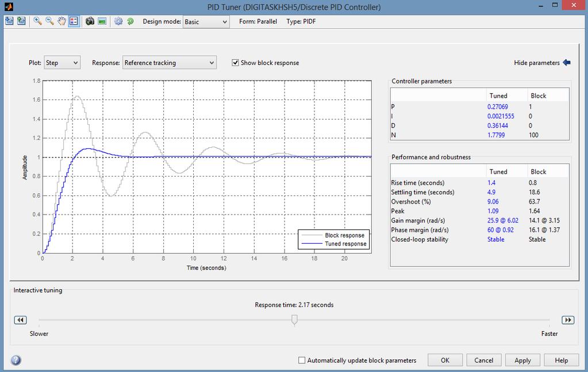This screenshot has width=588, height=372.
Task: Click the Block column header in Performance table
Action: click(x=539, y=172)
